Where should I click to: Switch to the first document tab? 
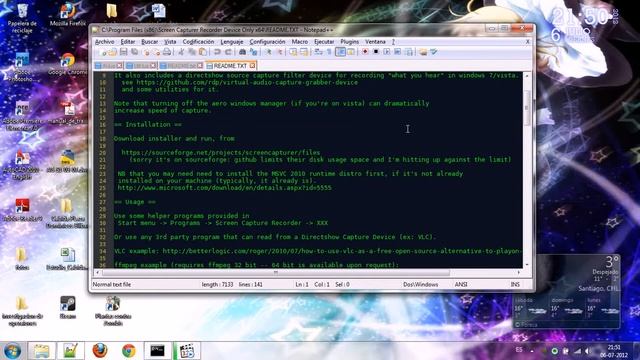click(x=108, y=66)
